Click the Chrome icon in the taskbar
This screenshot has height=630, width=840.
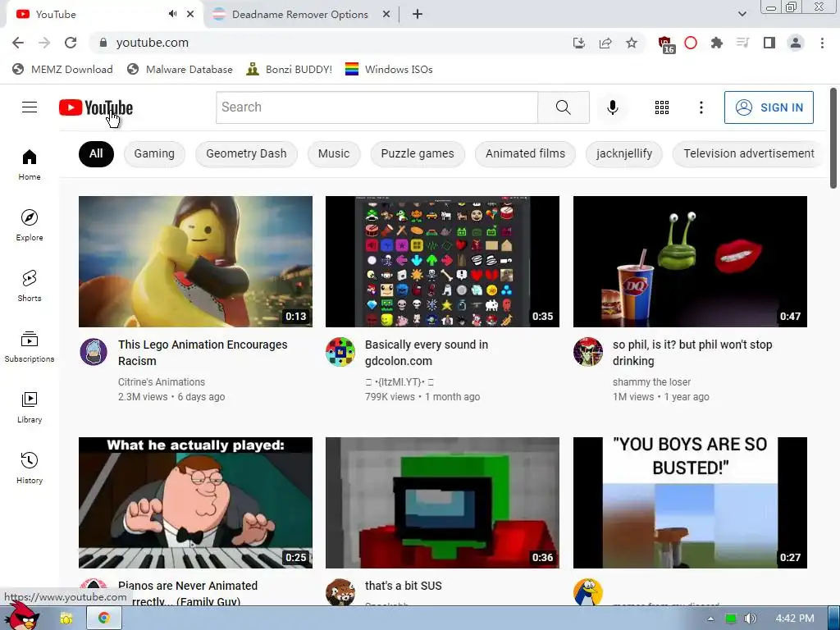[104, 618]
